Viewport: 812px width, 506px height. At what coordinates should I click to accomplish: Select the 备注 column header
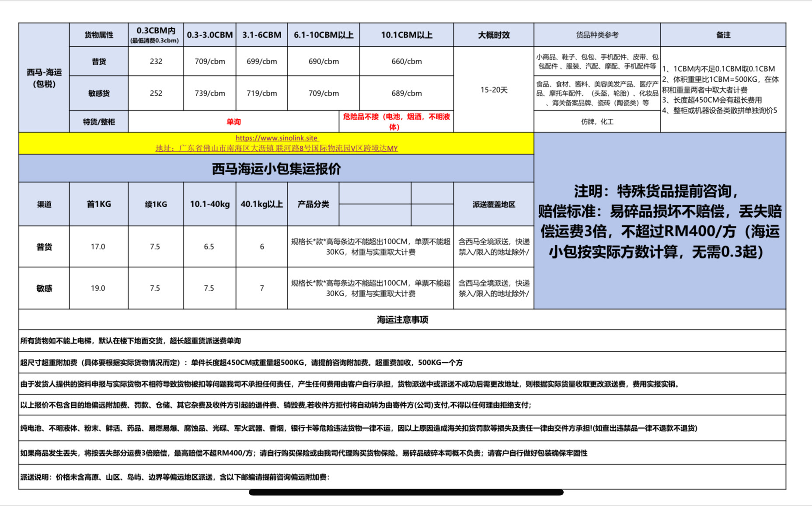[723, 35]
